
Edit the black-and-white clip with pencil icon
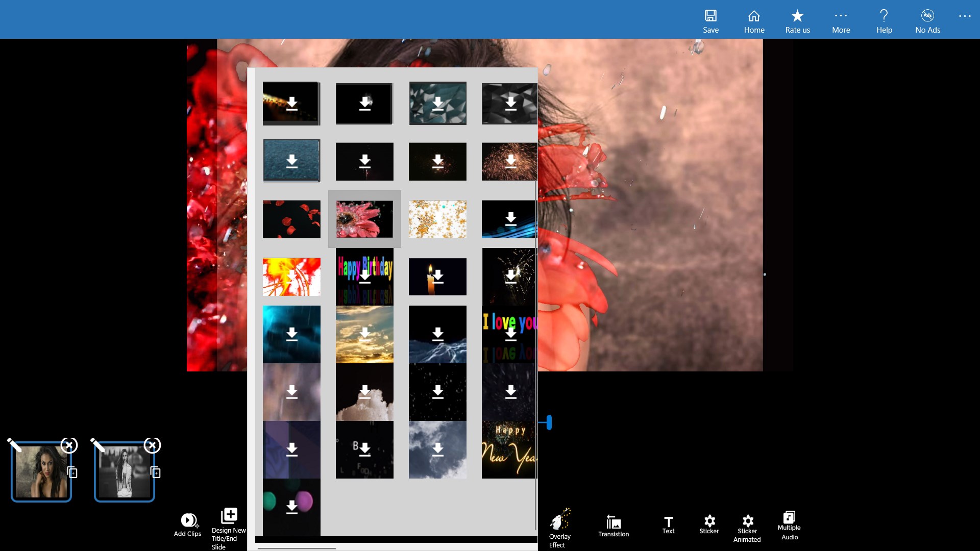pos(98,445)
